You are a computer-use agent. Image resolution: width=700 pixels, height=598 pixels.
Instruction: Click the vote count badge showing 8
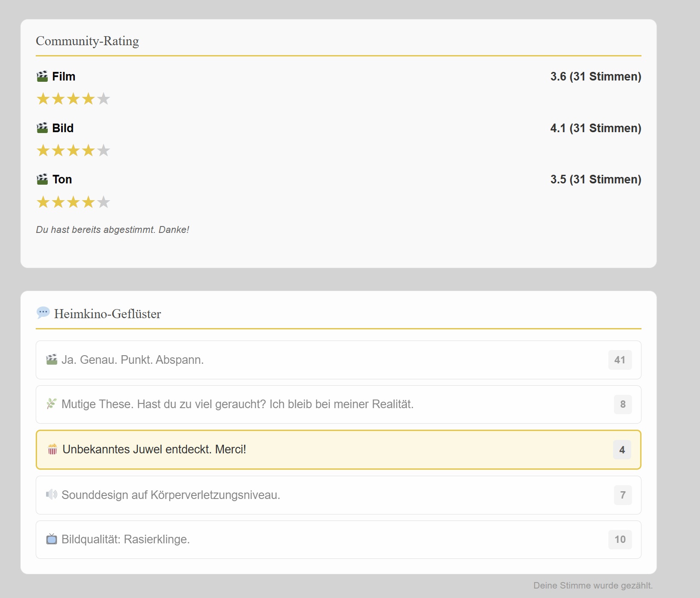coord(623,404)
